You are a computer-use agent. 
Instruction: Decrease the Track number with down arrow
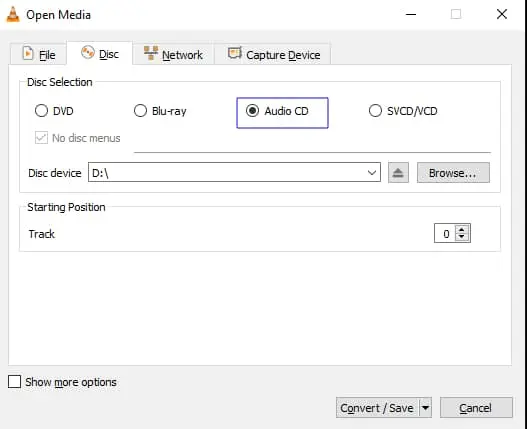pyautogui.click(x=462, y=237)
